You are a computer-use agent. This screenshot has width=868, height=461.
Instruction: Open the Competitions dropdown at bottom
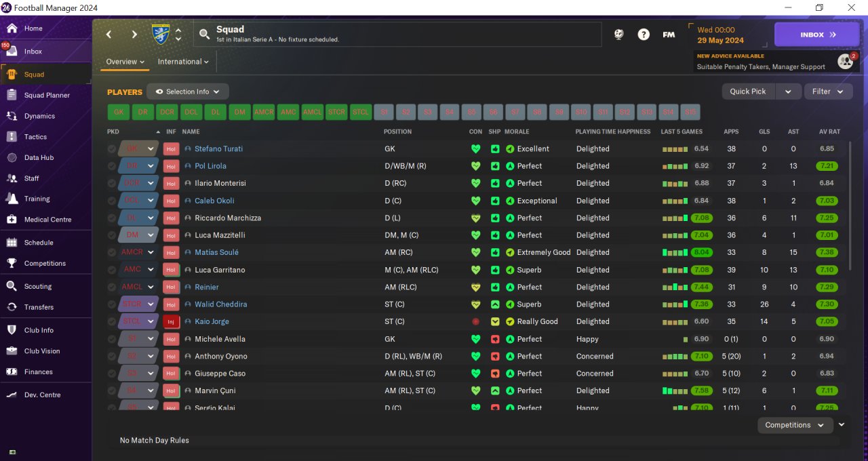click(795, 425)
